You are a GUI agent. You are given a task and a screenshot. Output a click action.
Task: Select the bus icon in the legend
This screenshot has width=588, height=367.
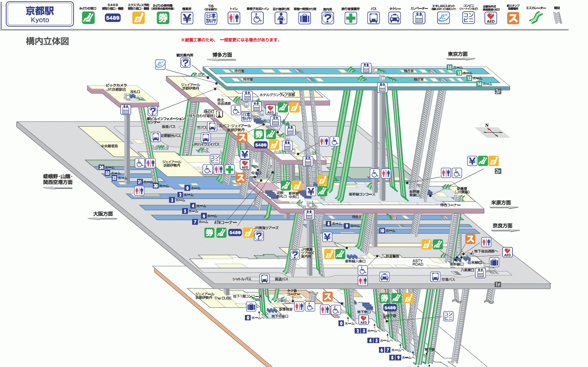click(x=374, y=18)
